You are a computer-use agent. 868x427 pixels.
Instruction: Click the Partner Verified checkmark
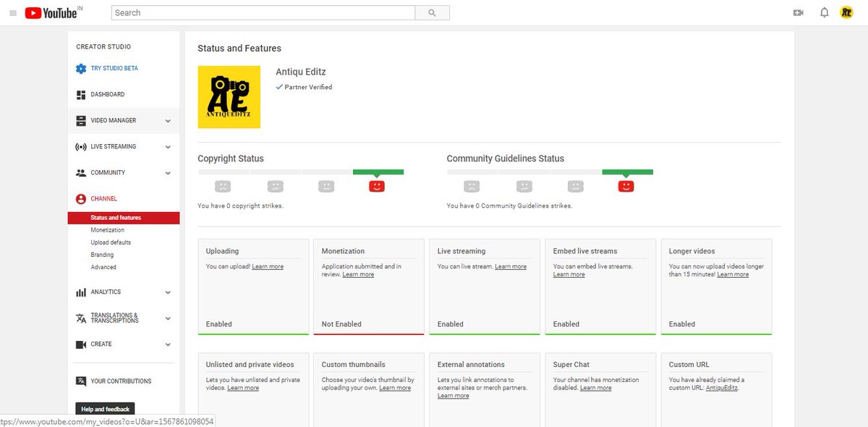click(279, 87)
